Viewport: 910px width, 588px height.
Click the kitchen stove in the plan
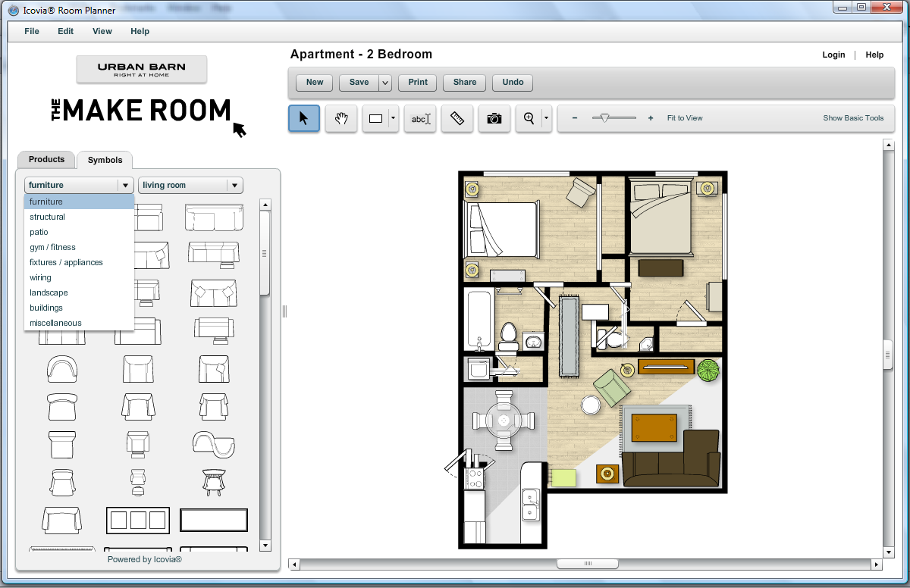(x=474, y=477)
